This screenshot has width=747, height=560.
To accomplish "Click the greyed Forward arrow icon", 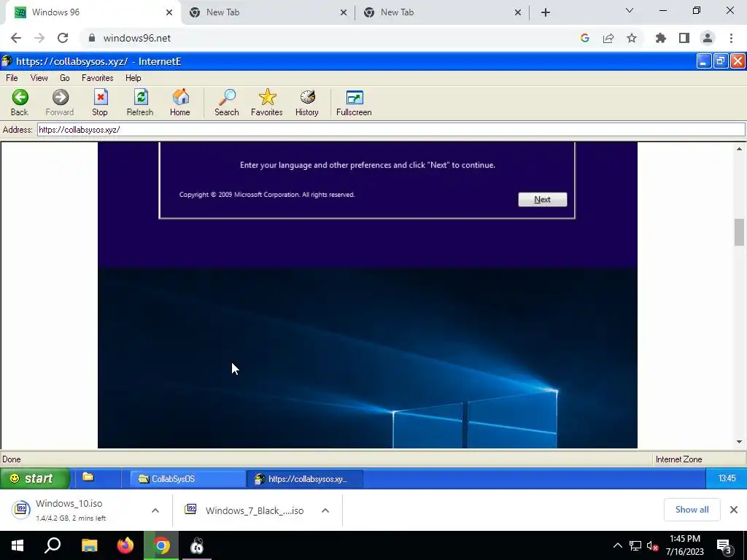I will point(60,97).
